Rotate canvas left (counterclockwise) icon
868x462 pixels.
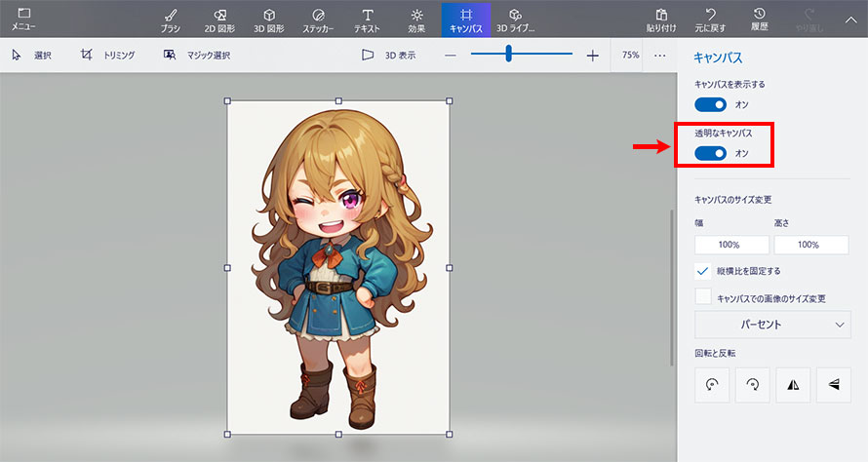pyautogui.click(x=712, y=385)
